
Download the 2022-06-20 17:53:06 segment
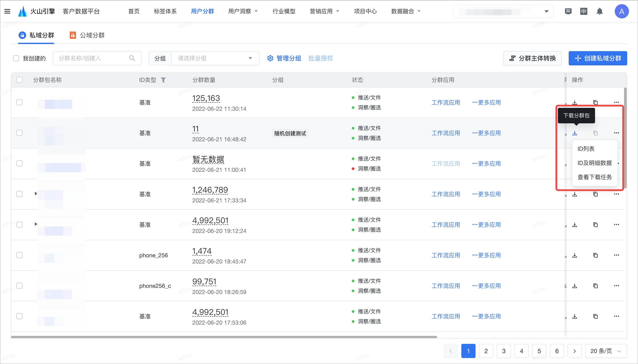point(574,316)
